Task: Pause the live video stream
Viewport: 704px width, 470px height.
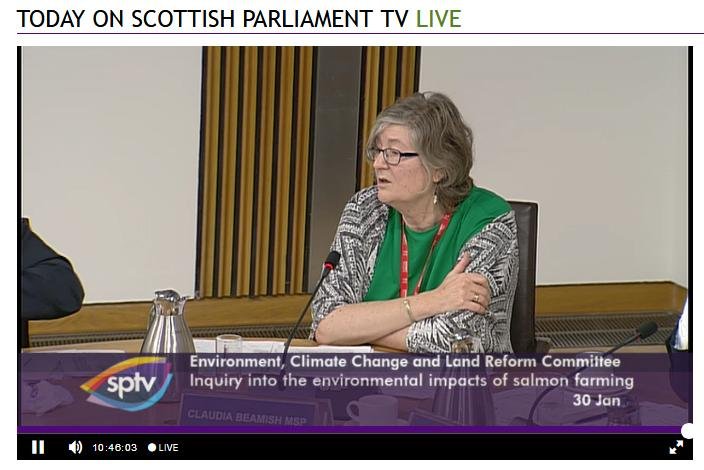Action: 38,447
